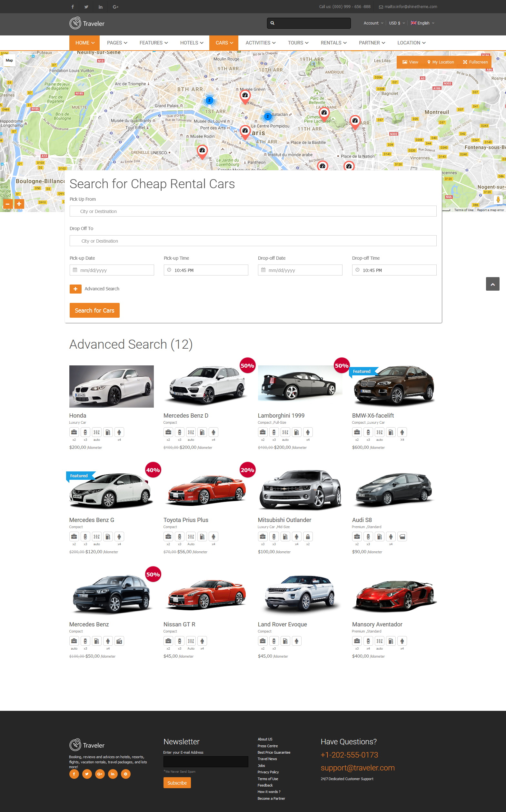The image size is (506, 812).
Task: Click the search magnifier icon in header
Action: tap(273, 23)
